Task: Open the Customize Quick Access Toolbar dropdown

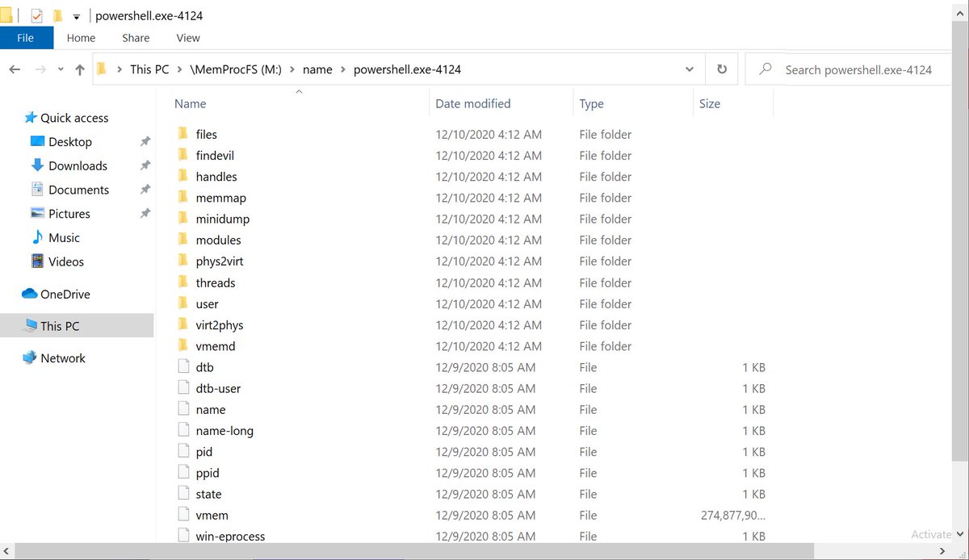Action: (76, 16)
